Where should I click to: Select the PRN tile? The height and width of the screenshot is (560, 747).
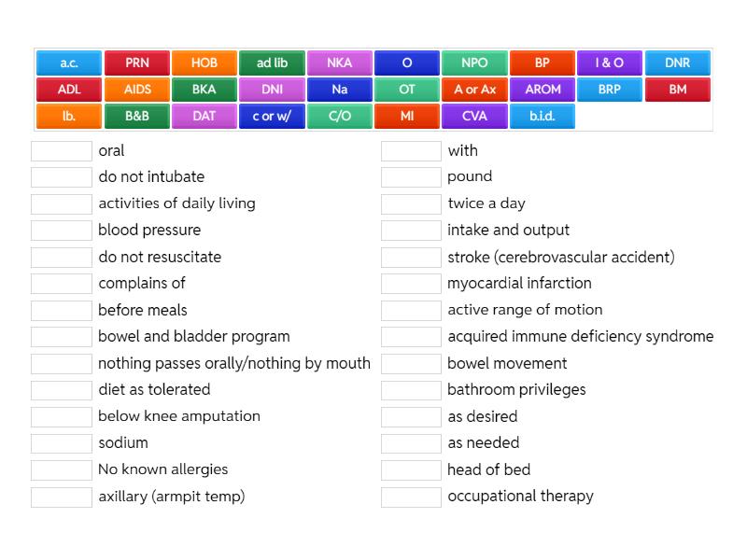pyautogui.click(x=135, y=63)
